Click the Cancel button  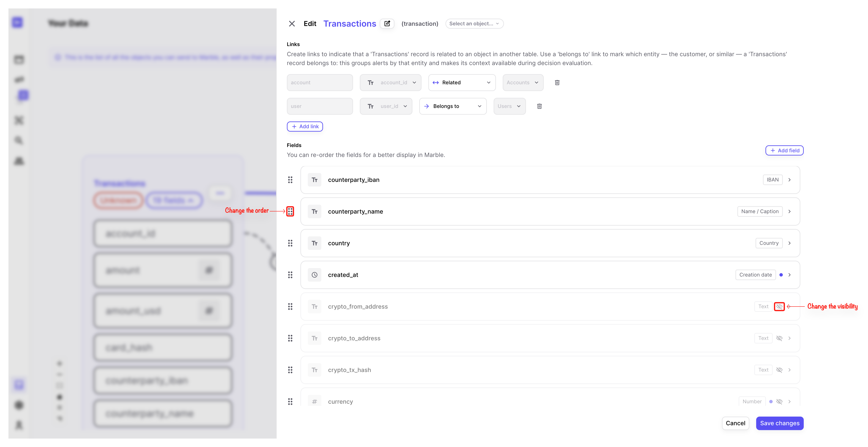click(x=736, y=423)
